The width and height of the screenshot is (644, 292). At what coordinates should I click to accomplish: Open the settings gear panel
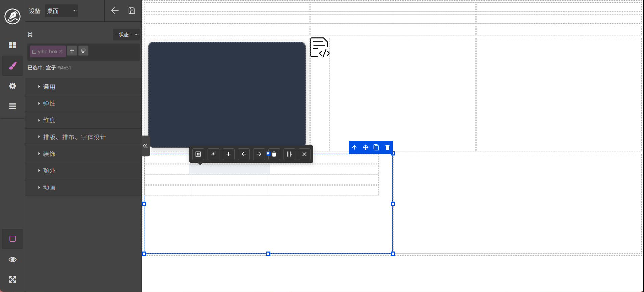pos(12,86)
